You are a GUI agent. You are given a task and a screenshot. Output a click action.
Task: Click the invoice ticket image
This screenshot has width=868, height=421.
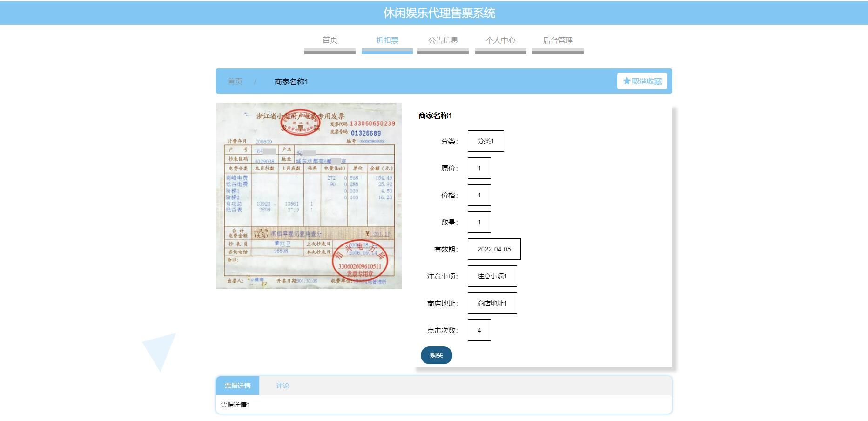click(309, 196)
